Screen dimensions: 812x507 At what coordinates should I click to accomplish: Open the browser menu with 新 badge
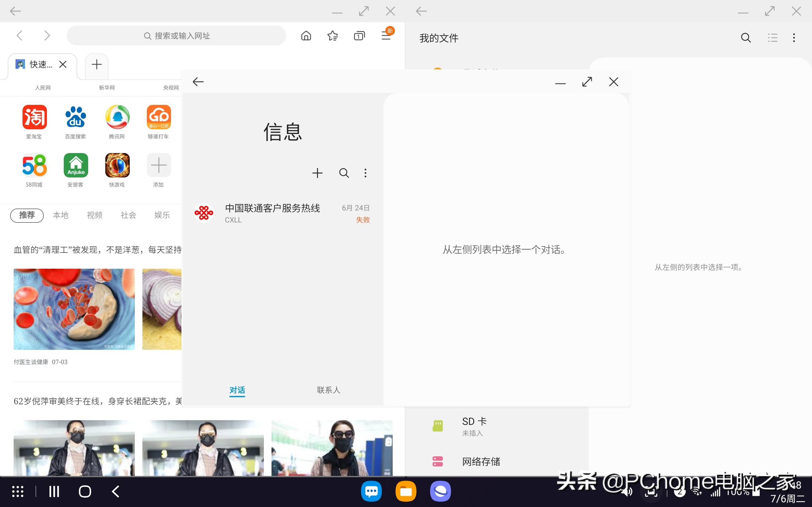386,35
